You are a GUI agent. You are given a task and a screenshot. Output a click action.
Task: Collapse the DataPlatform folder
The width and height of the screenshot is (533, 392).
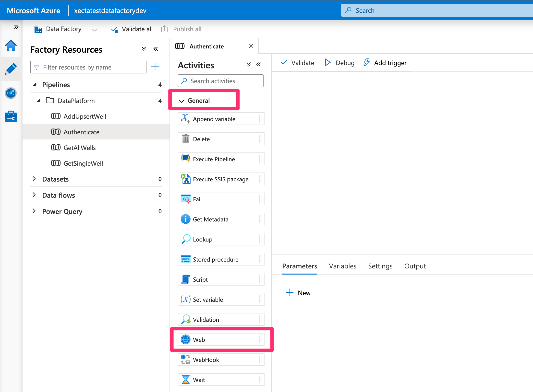click(38, 101)
